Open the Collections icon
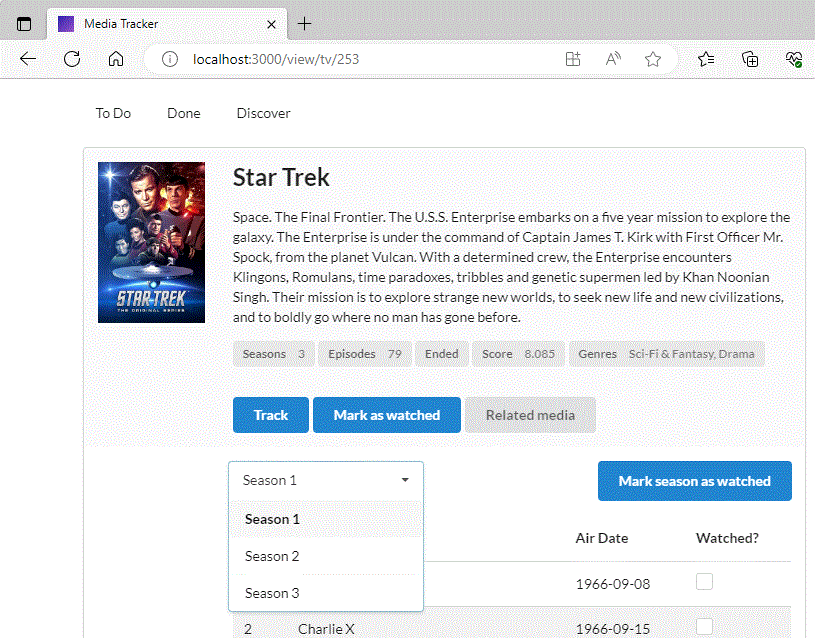The image size is (815, 638). [x=750, y=59]
